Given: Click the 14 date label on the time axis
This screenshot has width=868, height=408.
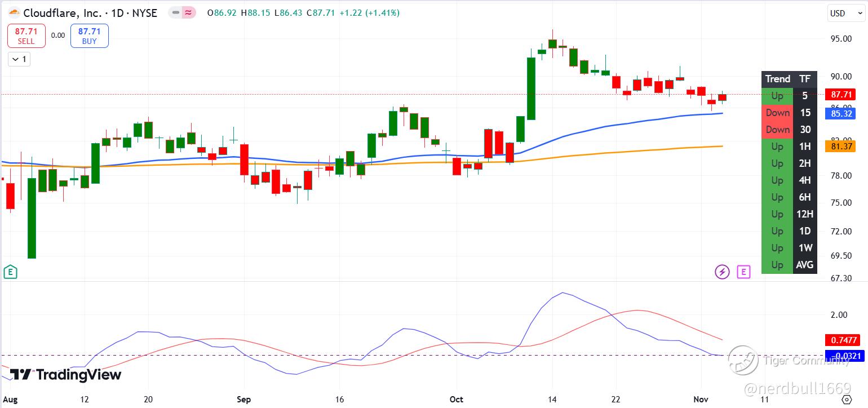Looking at the screenshot, I should tap(552, 400).
